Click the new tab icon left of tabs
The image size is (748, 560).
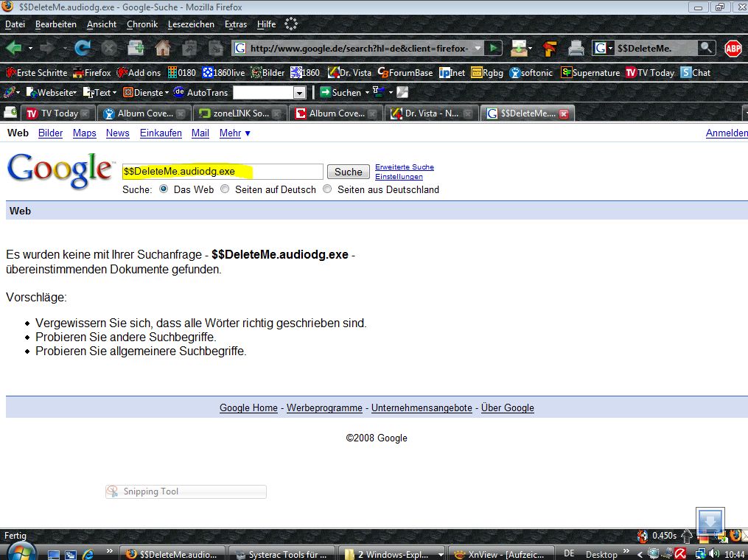coord(10,113)
